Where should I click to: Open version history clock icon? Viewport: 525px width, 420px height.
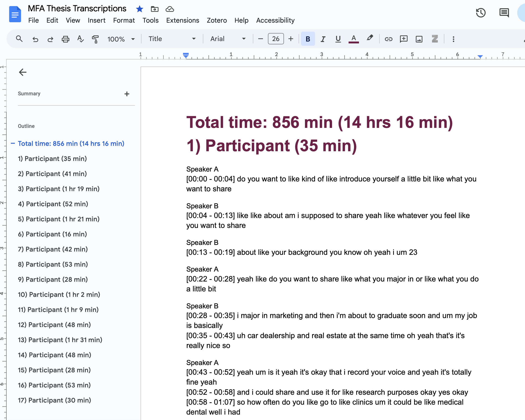481,13
